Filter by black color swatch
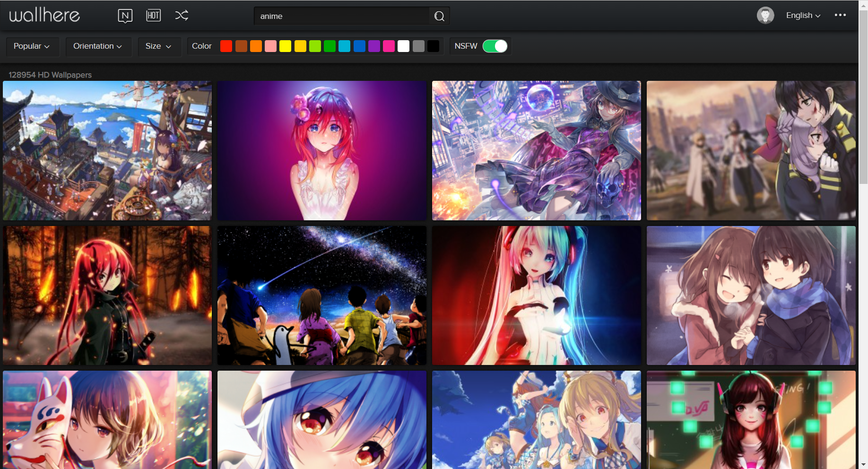868x469 pixels. coord(433,46)
